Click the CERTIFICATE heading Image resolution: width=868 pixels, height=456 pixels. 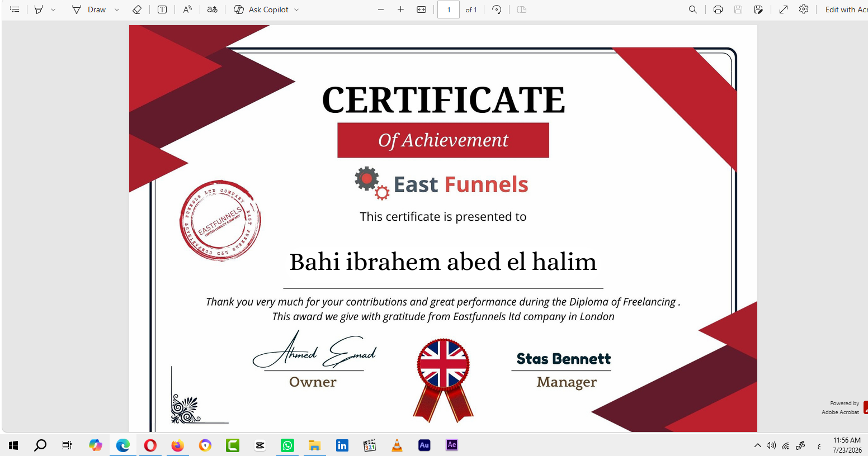(x=444, y=100)
